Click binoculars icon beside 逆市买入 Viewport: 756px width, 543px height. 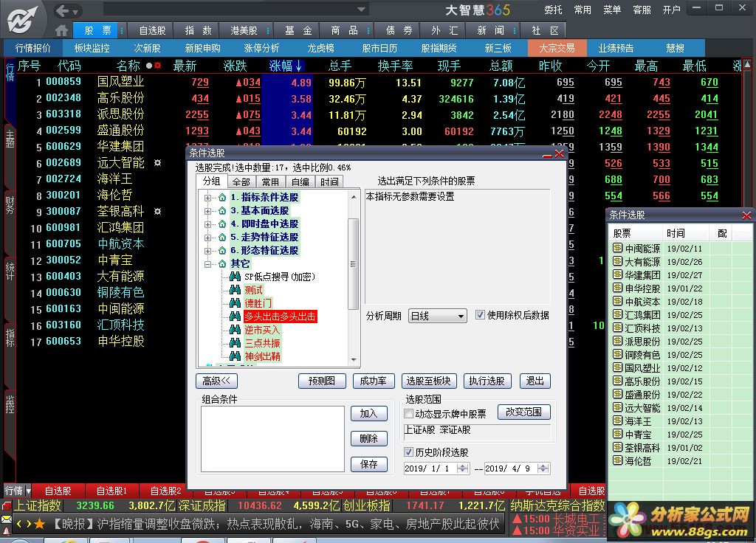click(235, 330)
